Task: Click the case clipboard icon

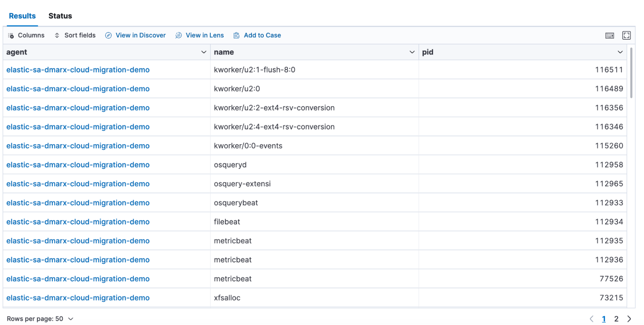Action: [236, 35]
